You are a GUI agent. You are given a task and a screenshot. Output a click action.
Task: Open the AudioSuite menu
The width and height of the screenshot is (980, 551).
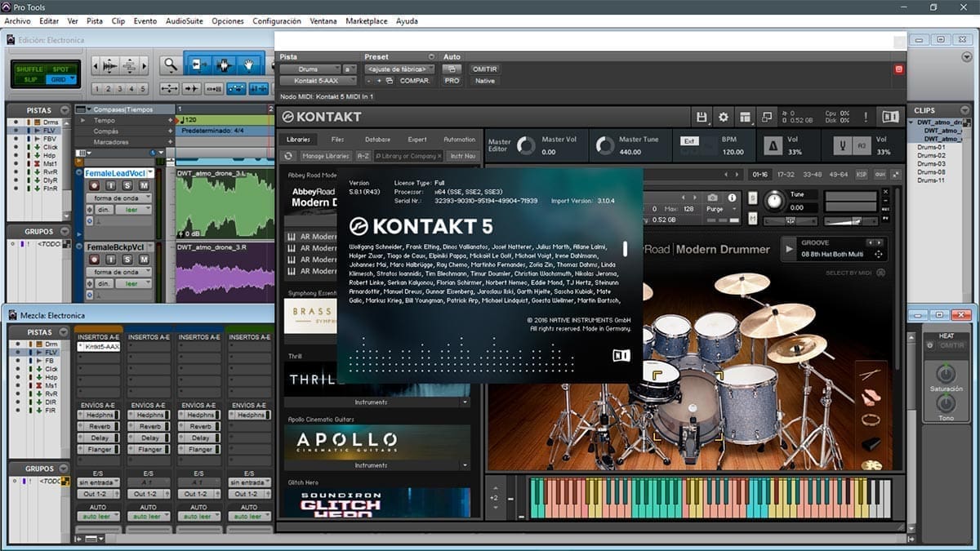[185, 20]
